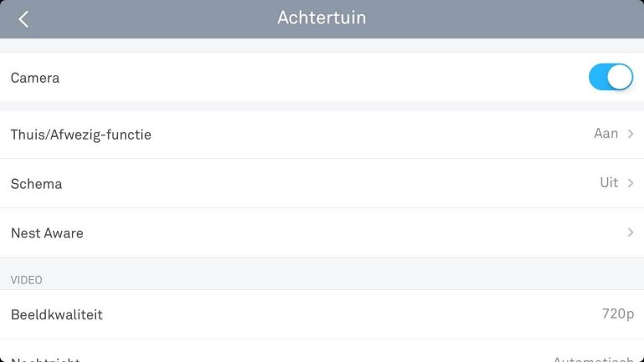Tap empty middle of Nest Aware row
This screenshot has height=362, width=644.
click(335, 232)
